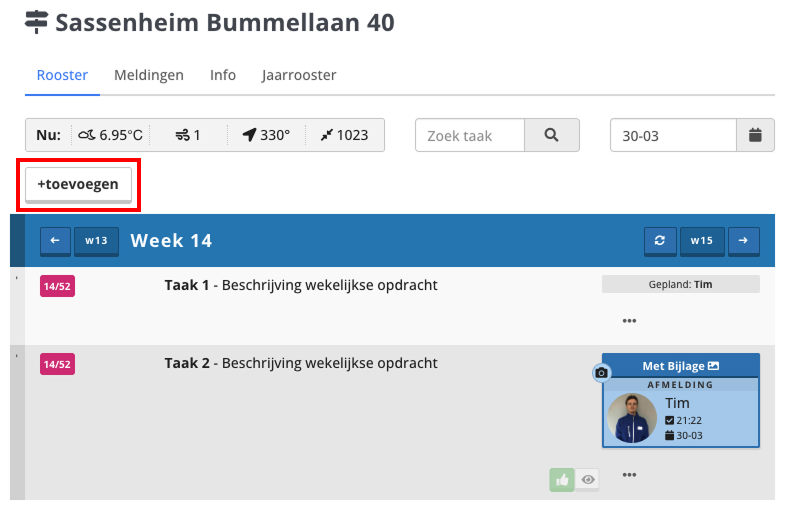Select the Info tab
786x509 pixels.
[223, 75]
